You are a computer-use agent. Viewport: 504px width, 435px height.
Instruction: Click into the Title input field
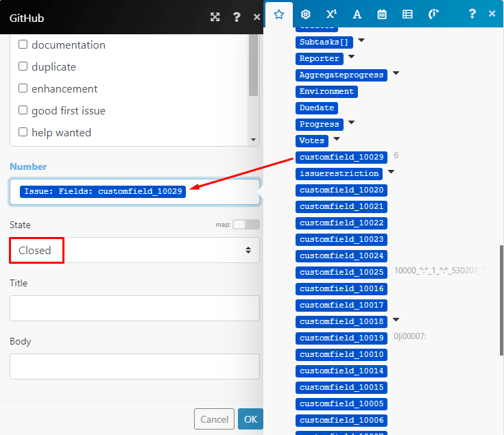click(x=134, y=308)
